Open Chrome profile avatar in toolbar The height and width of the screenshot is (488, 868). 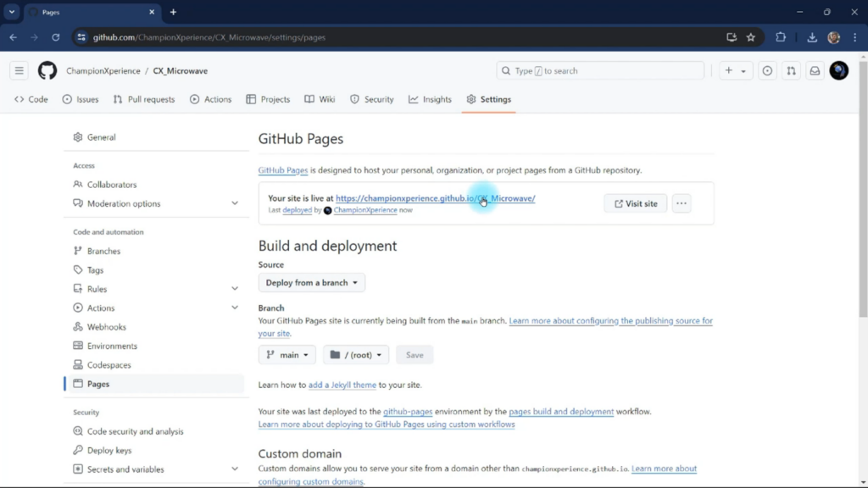(834, 37)
